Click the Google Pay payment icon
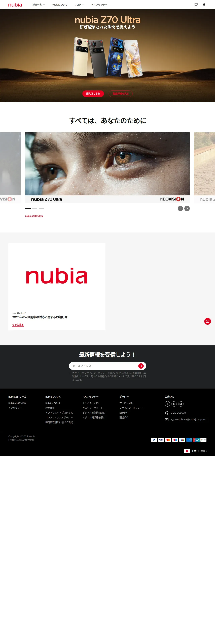 [203, 440]
